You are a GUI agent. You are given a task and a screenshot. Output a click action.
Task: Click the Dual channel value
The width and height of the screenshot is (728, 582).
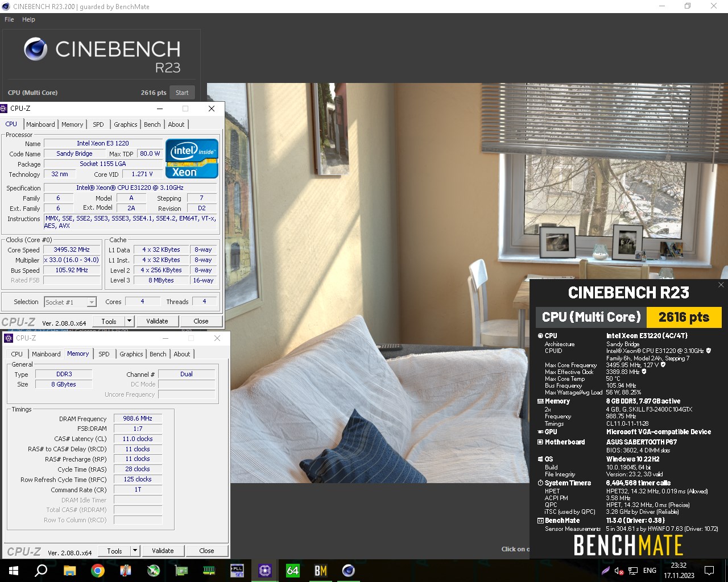pos(187,374)
